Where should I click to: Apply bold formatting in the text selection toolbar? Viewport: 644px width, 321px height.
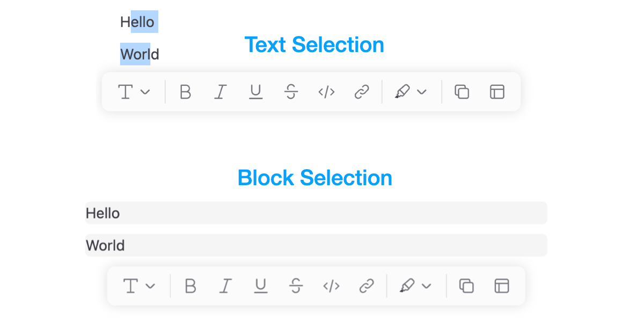185,92
